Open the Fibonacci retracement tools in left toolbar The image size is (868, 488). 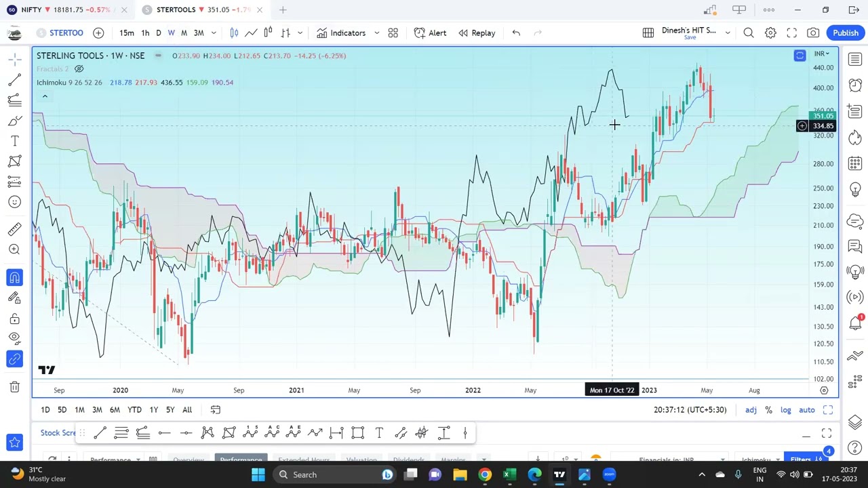15,100
